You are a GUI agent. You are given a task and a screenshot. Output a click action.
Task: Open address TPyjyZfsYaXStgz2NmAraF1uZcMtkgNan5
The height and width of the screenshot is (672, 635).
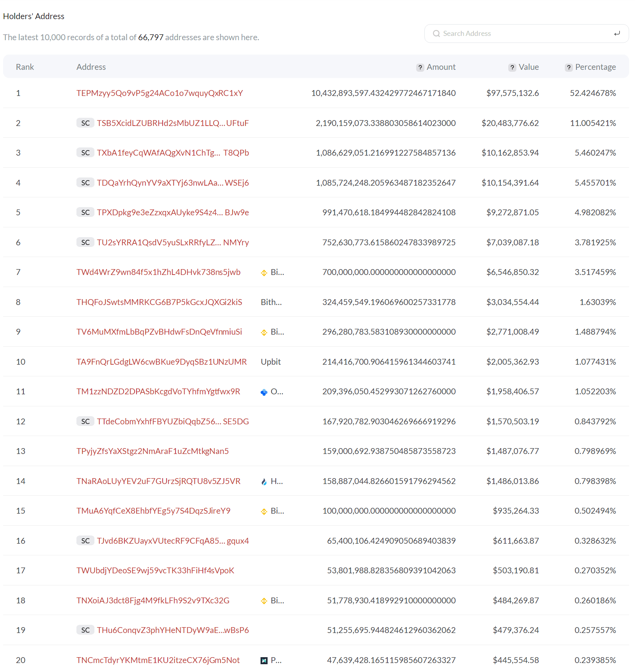coord(153,451)
